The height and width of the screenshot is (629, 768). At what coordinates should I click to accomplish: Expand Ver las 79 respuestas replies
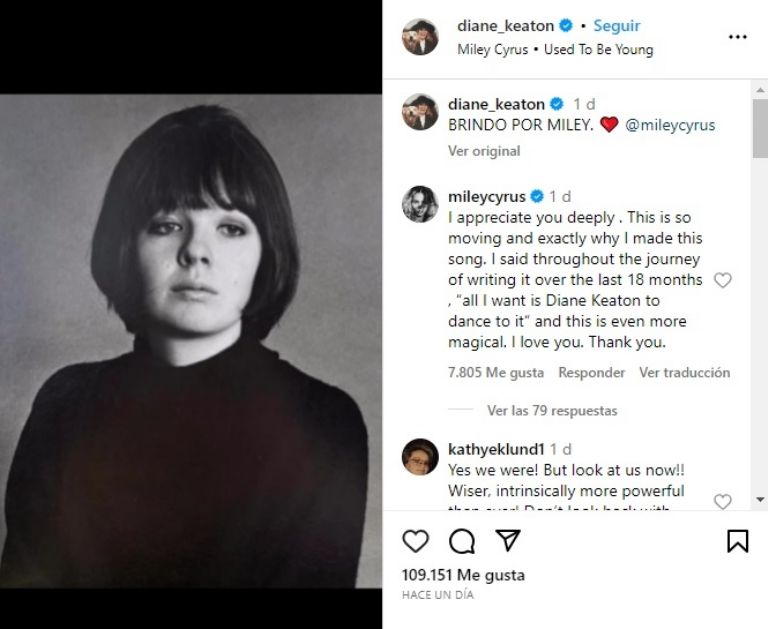tap(552, 410)
